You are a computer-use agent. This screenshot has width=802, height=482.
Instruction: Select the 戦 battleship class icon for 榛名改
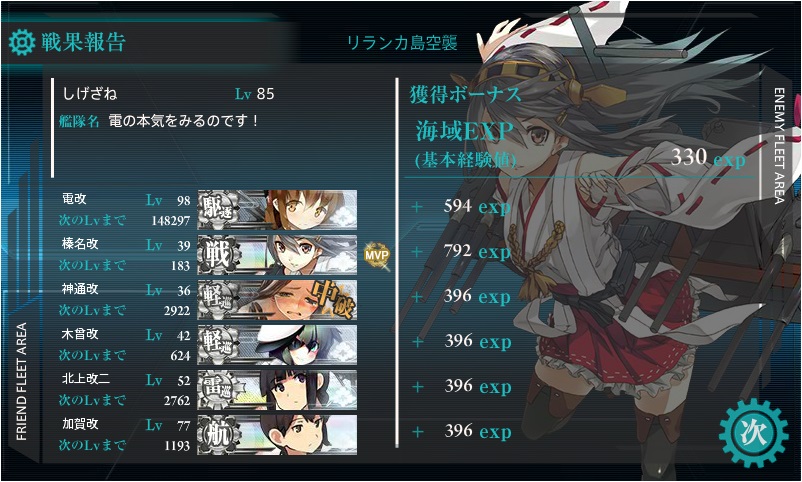tap(218, 255)
